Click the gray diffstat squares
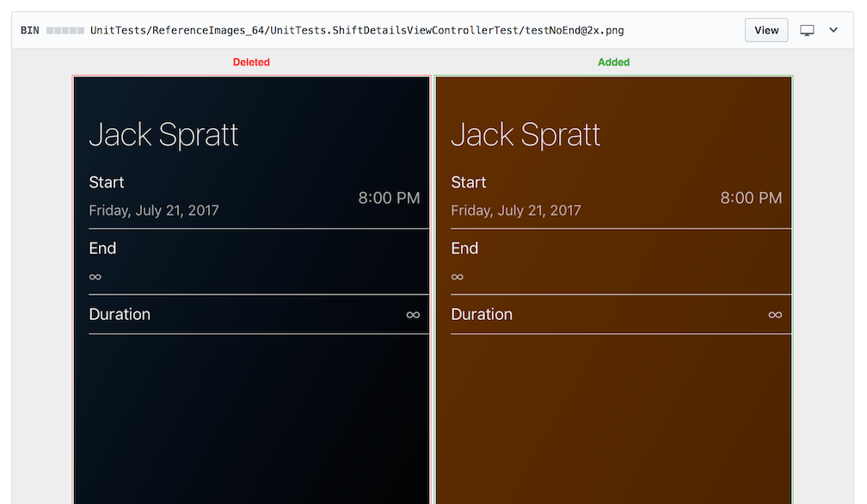This screenshot has height=504, width=867. (x=65, y=30)
